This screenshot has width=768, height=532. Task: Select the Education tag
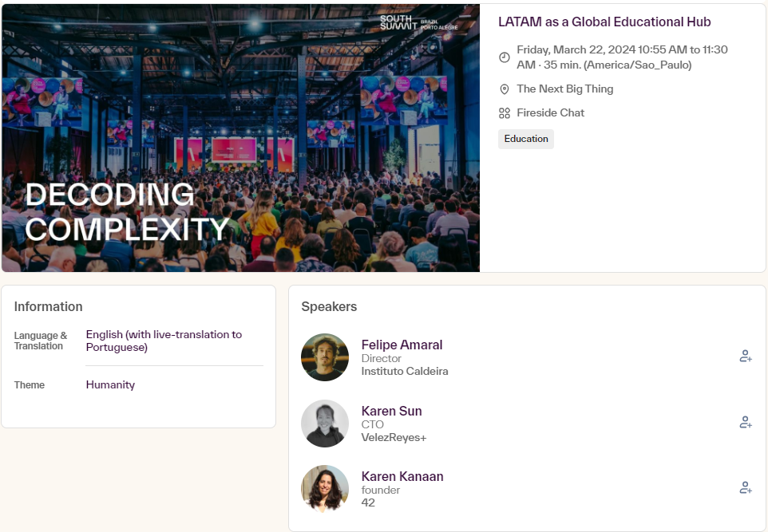click(526, 139)
